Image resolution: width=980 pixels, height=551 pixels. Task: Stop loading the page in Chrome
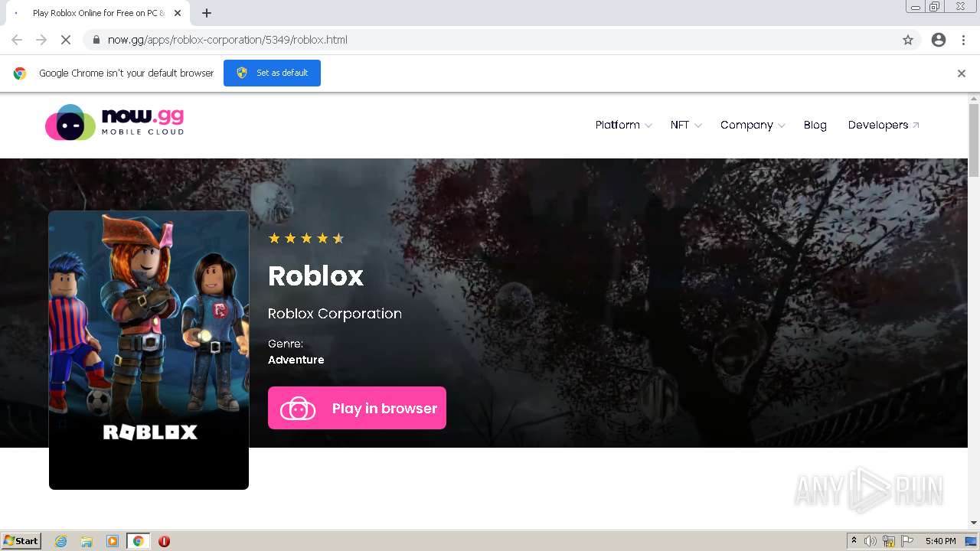[x=66, y=40]
